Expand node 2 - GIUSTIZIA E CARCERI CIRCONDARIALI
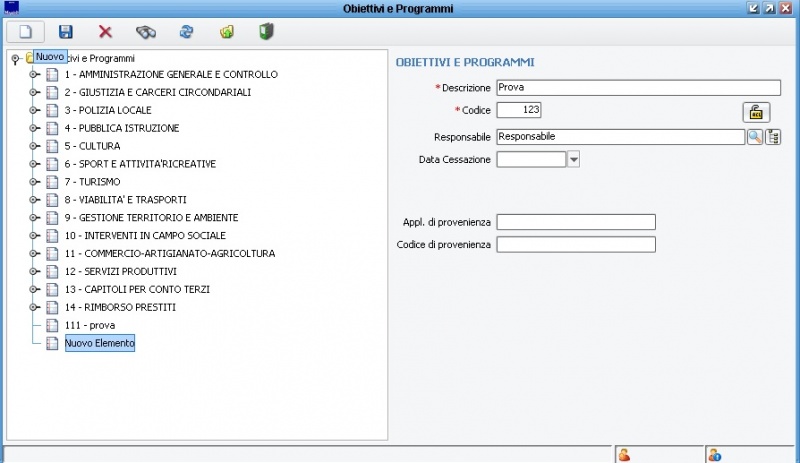The width and height of the screenshot is (800, 463). (x=34, y=92)
